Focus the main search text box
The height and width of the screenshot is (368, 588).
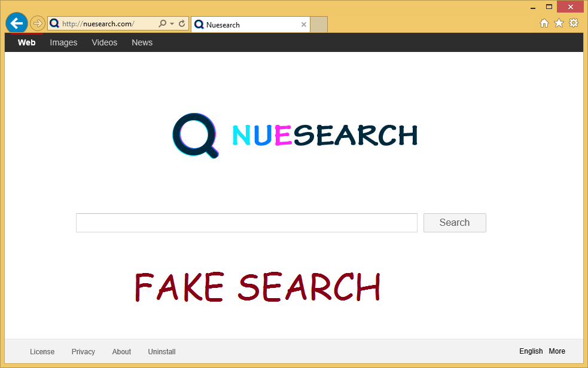246,223
